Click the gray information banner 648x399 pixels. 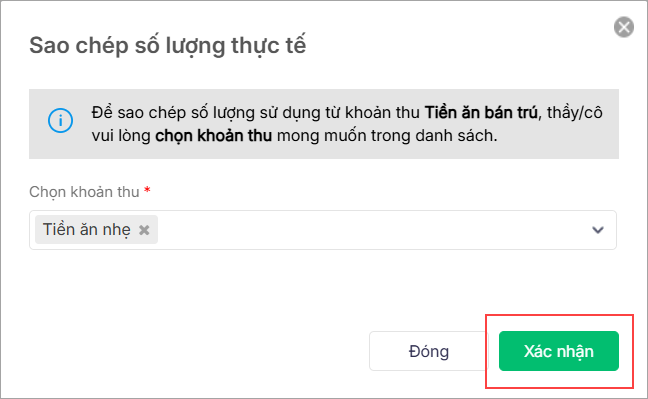pos(324,124)
